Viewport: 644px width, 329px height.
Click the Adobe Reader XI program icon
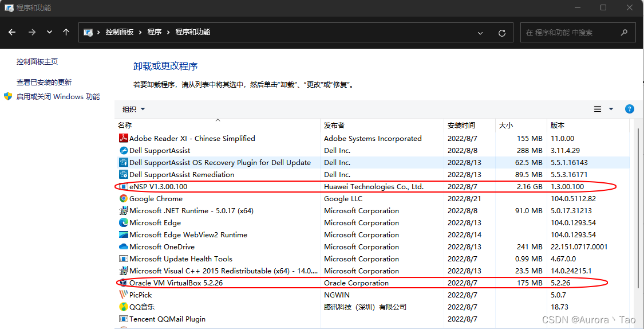pos(124,139)
